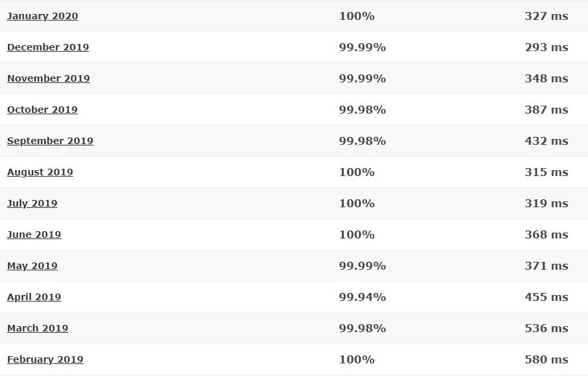Select the February 2019 link
The width and height of the screenshot is (588, 376).
(x=45, y=359)
